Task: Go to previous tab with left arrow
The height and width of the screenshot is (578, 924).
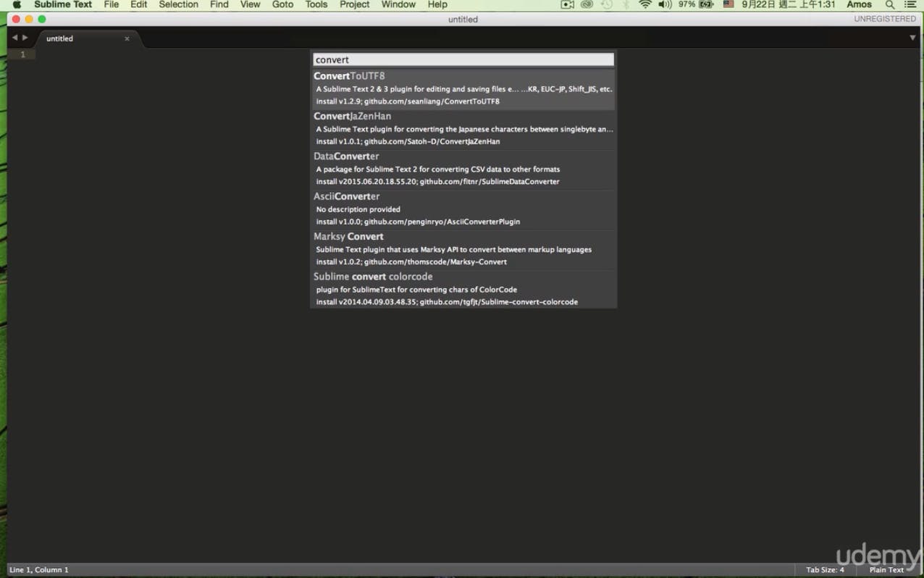Action: coord(14,38)
